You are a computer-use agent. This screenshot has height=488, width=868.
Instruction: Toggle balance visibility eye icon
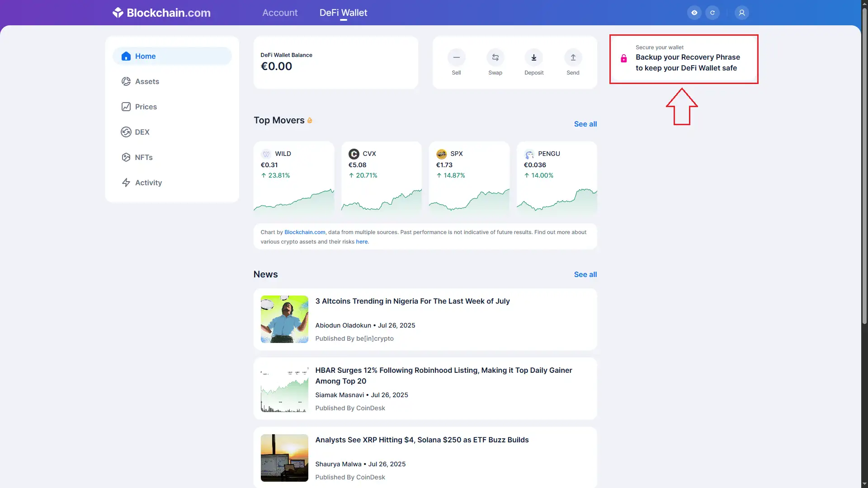694,13
